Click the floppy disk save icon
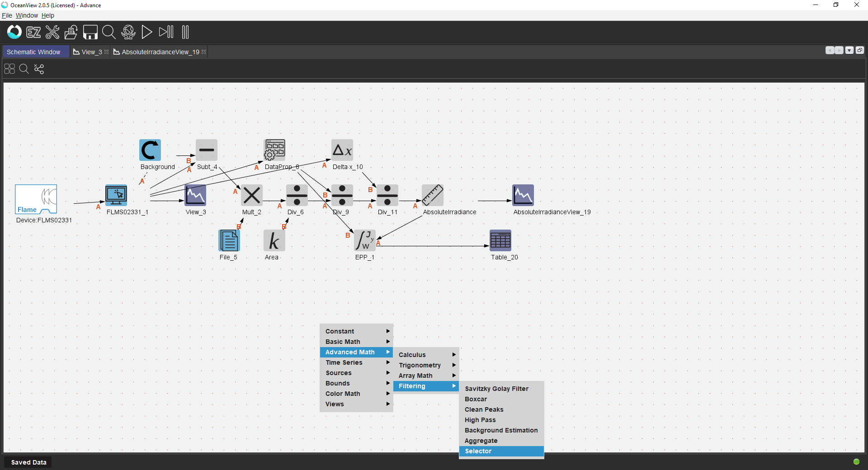The image size is (868, 470). (x=90, y=32)
